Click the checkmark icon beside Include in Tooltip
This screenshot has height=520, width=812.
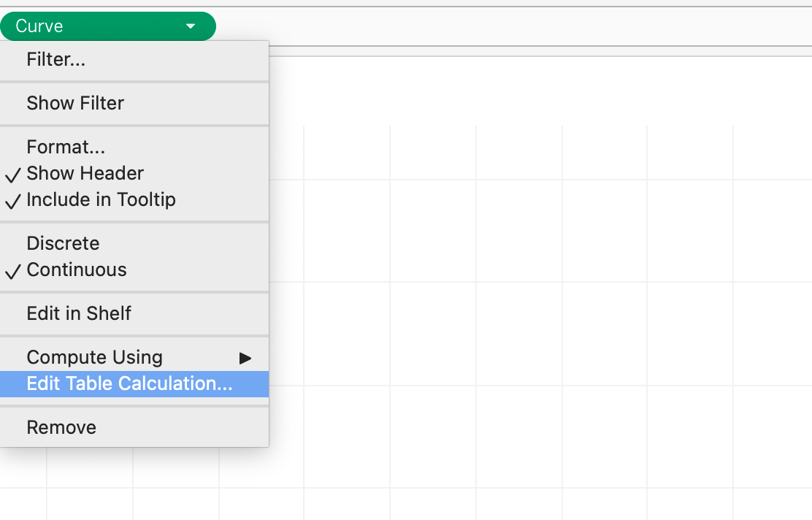(13, 201)
